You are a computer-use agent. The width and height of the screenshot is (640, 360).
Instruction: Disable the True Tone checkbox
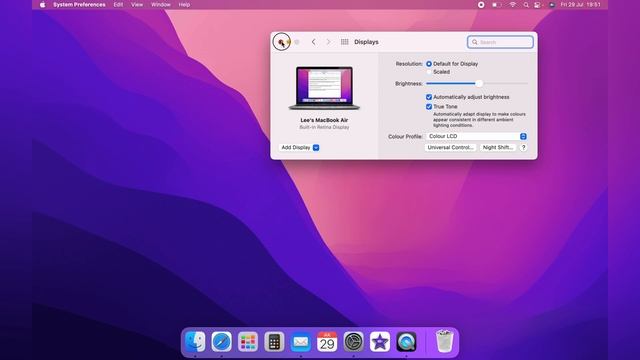(429, 107)
